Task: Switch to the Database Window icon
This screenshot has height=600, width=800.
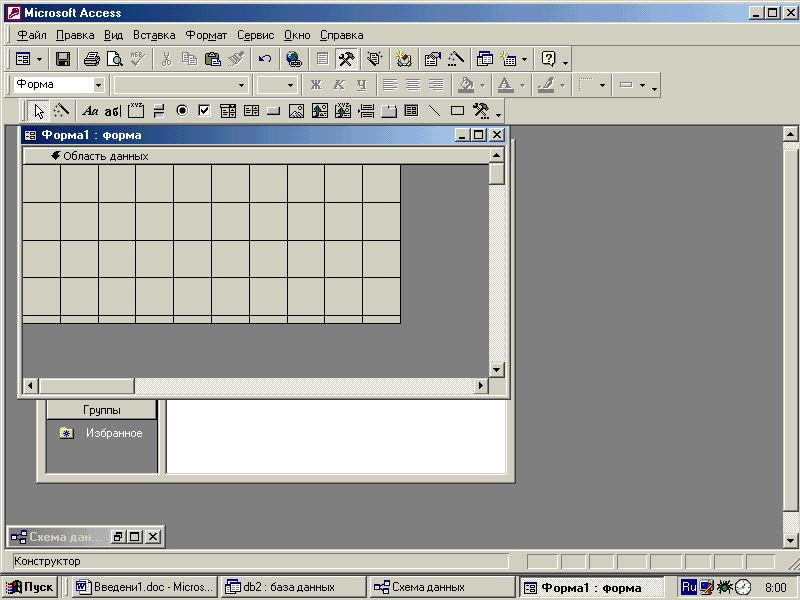Action: (x=485, y=59)
